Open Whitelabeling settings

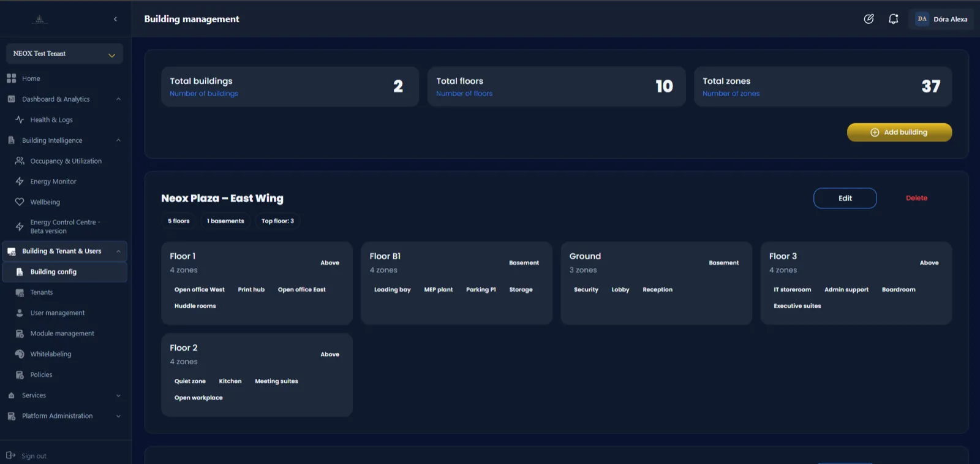51,354
